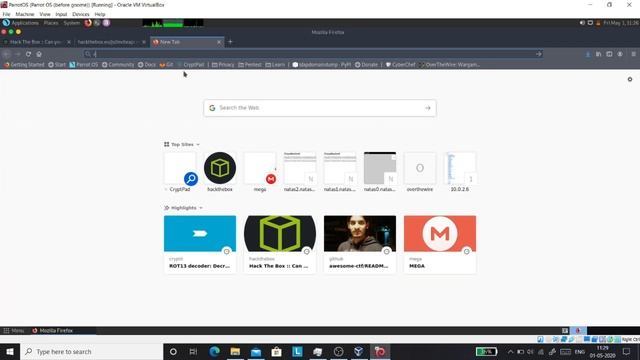Screen dimensions: 640x360
Task: Open the Privacy bookmarks folder
Action: pyautogui.click(x=223, y=64)
